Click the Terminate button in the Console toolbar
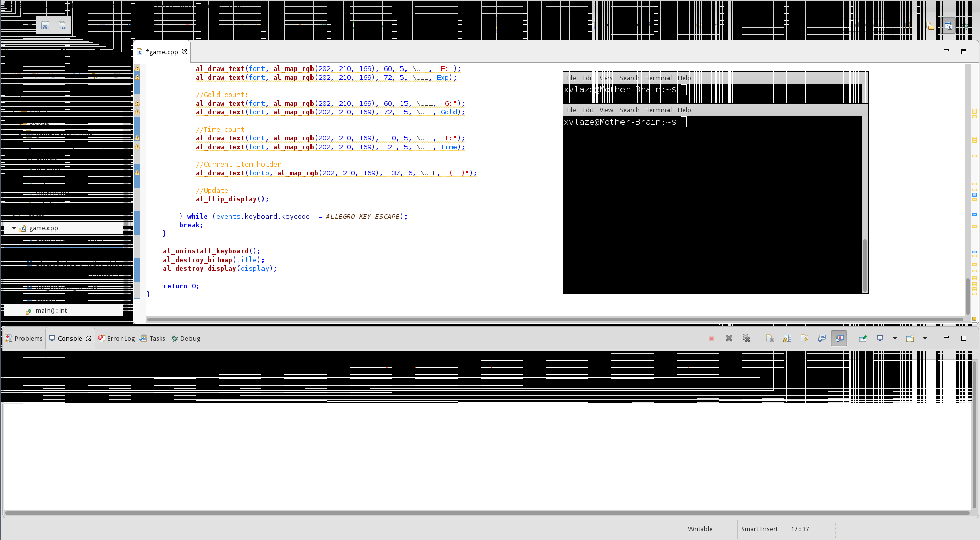980x540 pixels. click(711, 338)
